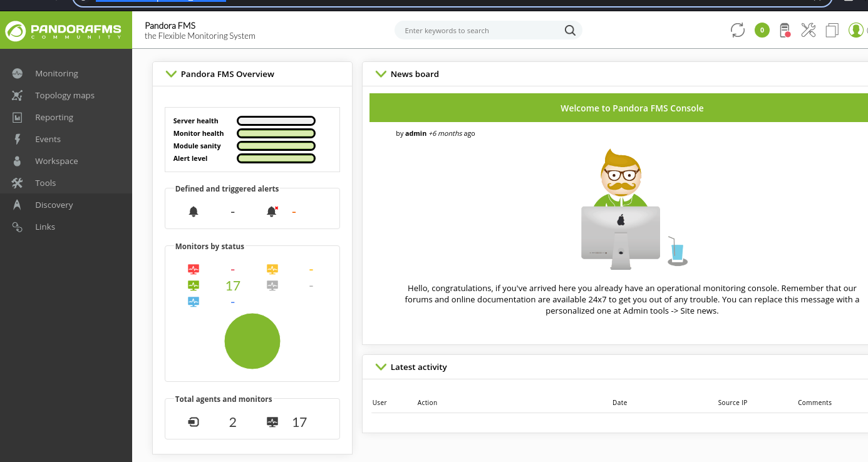Click the Workspace person icon

[x=17, y=161]
